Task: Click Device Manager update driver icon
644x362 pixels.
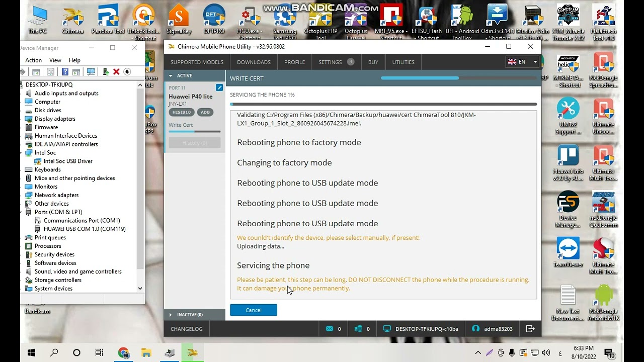Action: pyautogui.click(x=106, y=72)
